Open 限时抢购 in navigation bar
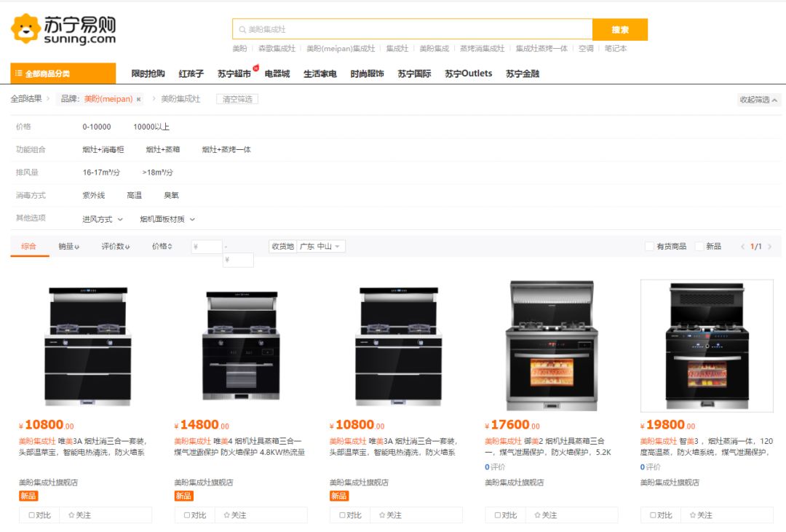Screen dimensions: 786x532 pyautogui.click(x=148, y=74)
